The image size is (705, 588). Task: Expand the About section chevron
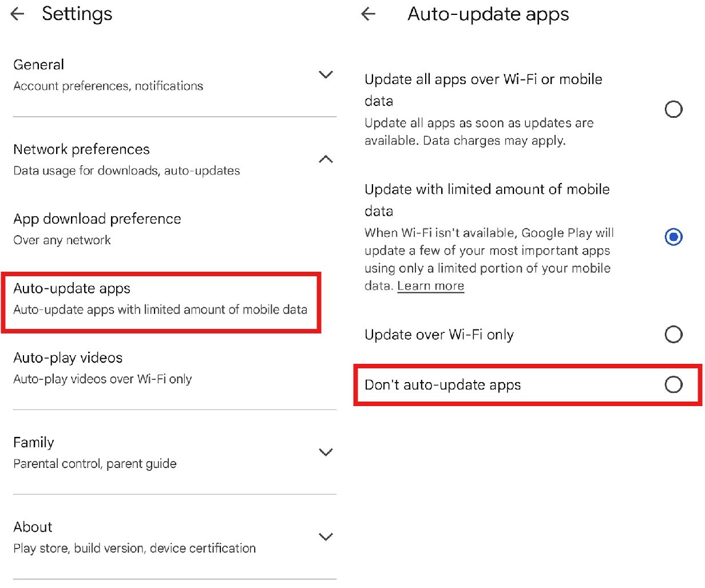326,537
